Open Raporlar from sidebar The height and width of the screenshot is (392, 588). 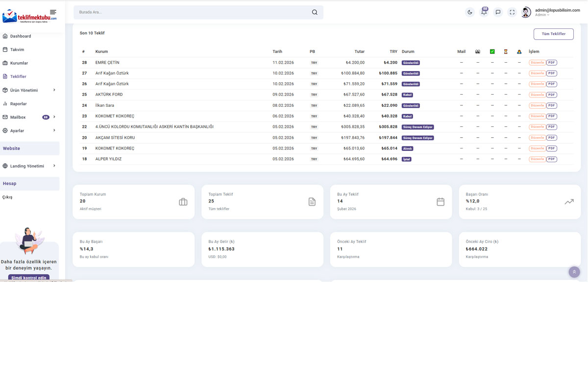[x=19, y=104]
